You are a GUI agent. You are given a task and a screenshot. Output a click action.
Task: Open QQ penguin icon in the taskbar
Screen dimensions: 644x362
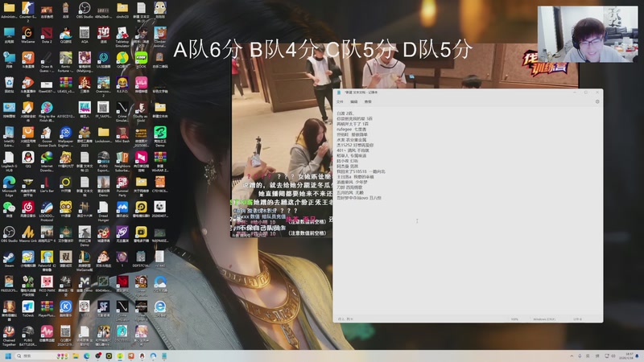pos(142,356)
